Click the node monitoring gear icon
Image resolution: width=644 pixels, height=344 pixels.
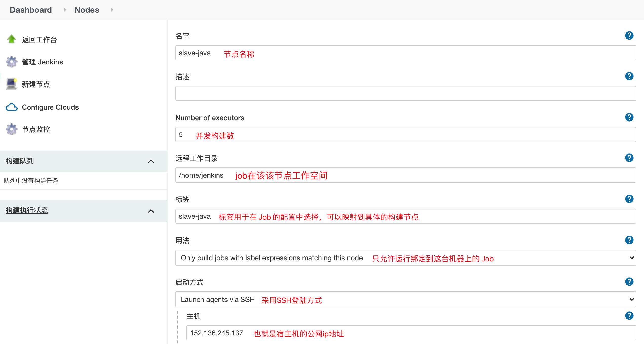pos(11,129)
